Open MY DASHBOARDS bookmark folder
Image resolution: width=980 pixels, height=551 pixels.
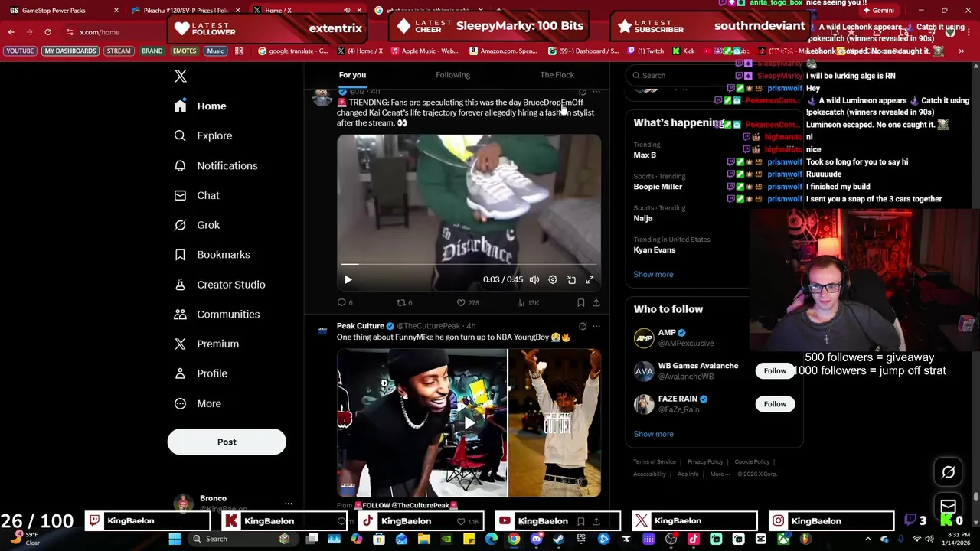coord(70,51)
